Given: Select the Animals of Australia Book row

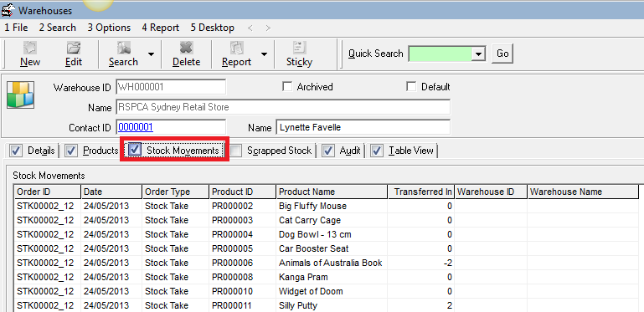Looking at the screenshot, I should pyautogui.click(x=327, y=263).
